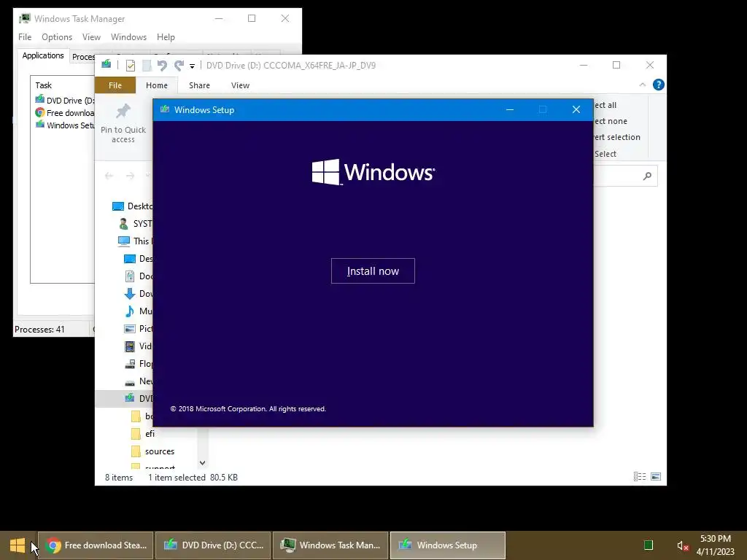Image resolution: width=747 pixels, height=560 pixels.
Task: Click the search magnifier icon in Explorer
Action: [x=647, y=176]
